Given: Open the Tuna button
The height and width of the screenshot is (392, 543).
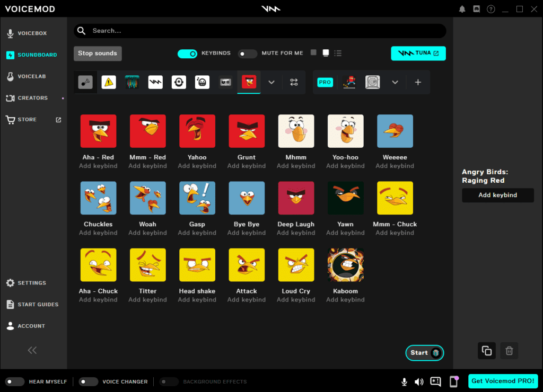Looking at the screenshot, I should coord(418,54).
